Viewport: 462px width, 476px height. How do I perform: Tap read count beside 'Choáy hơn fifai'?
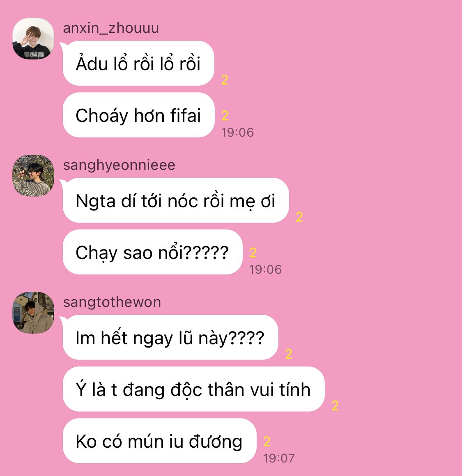pos(225,115)
